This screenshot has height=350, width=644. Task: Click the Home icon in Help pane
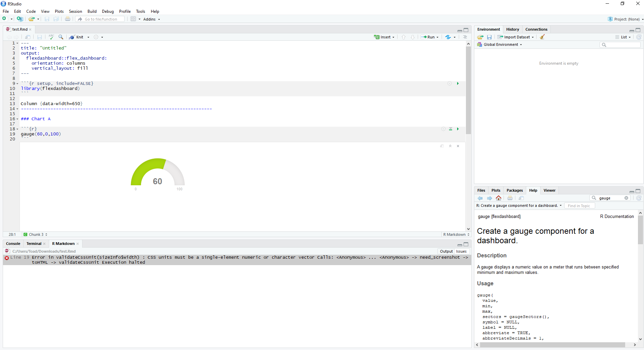coord(499,198)
